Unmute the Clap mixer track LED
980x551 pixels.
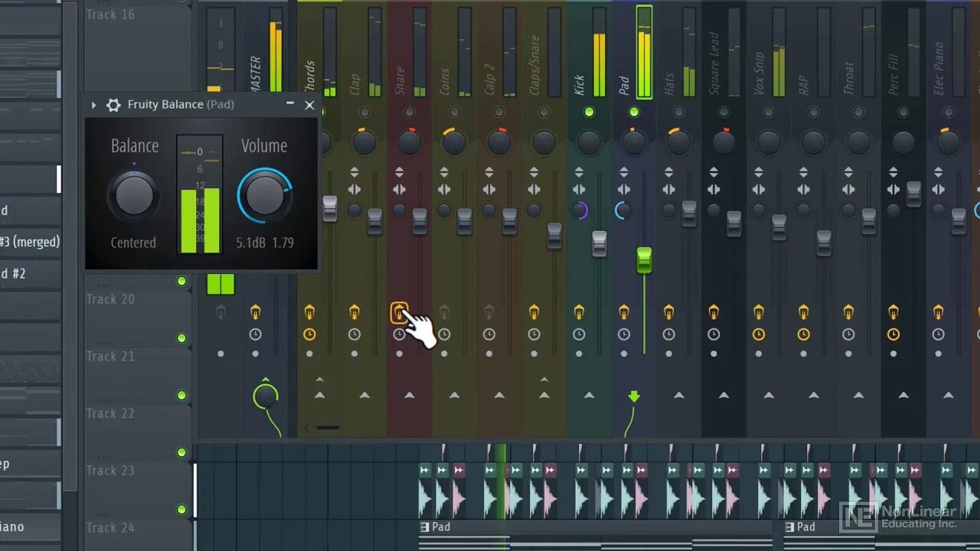coord(364,112)
